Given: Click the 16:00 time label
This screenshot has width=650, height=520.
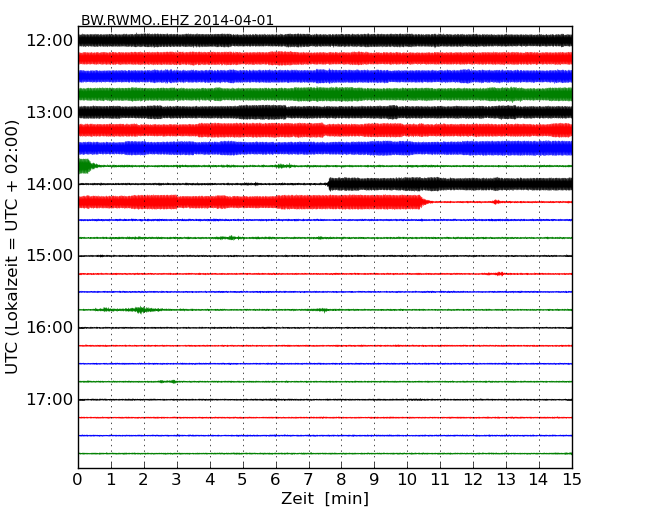Looking at the screenshot, I should pos(50,328).
